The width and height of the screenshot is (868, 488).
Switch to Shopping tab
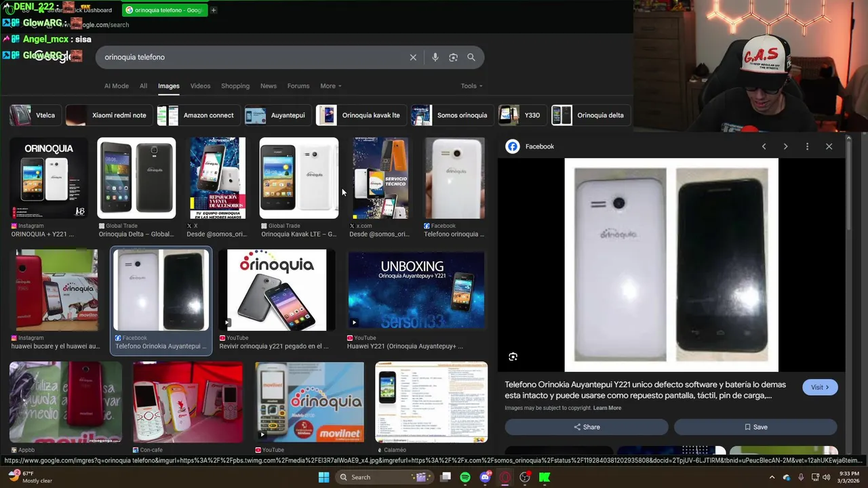click(x=235, y=86)
